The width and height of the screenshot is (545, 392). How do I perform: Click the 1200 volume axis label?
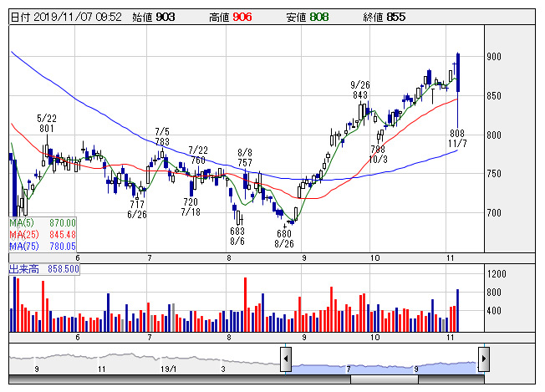(497, 274)
